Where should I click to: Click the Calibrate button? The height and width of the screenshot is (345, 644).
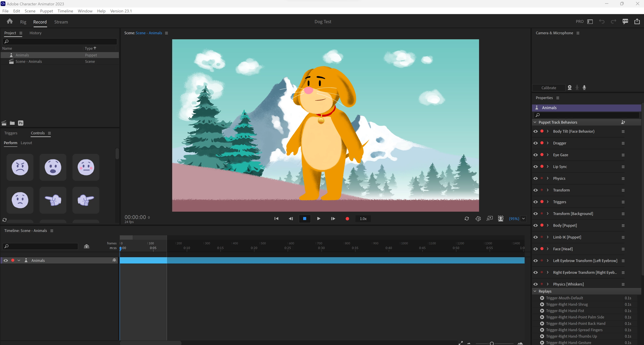pos(548,88)
